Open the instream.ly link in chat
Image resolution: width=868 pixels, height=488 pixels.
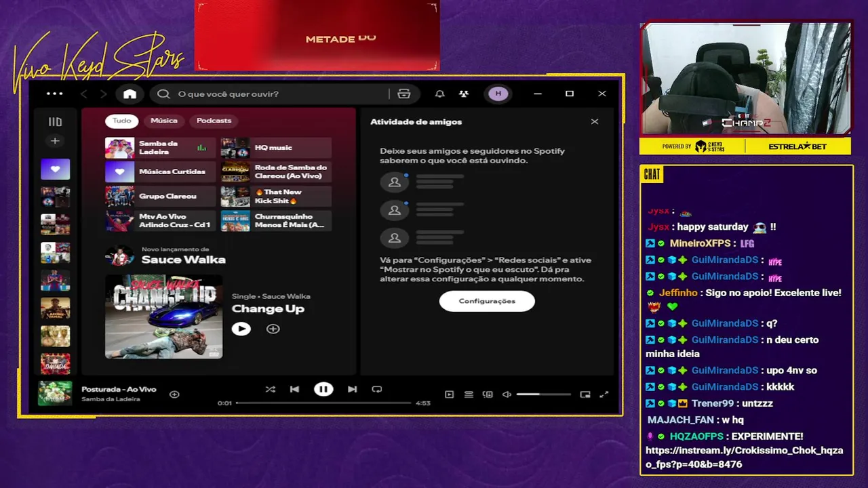coord(745,457)
